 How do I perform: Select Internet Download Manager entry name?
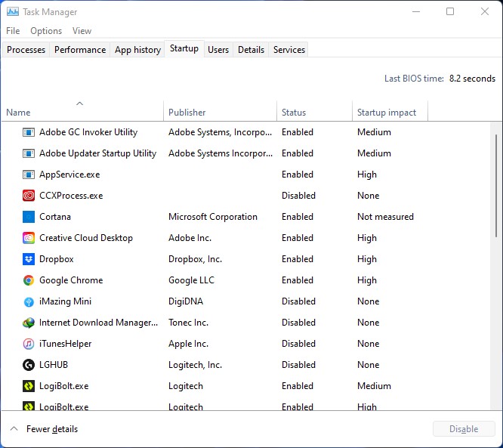pos(98,323)
